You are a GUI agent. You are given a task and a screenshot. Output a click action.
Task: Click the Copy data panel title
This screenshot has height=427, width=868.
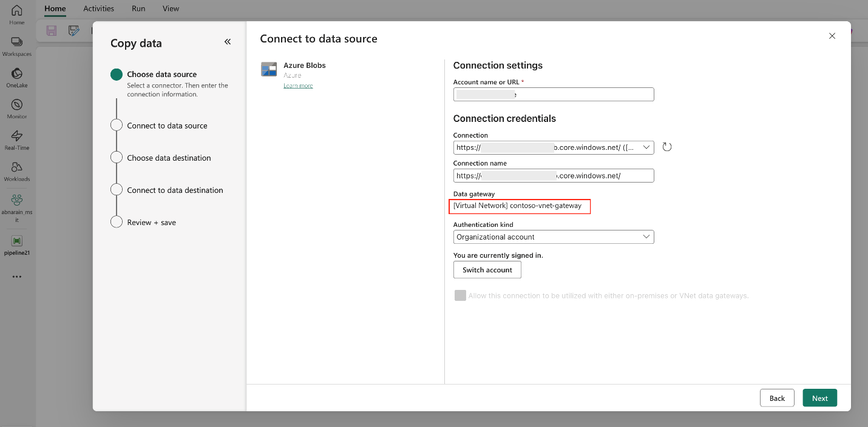[136, 43]
